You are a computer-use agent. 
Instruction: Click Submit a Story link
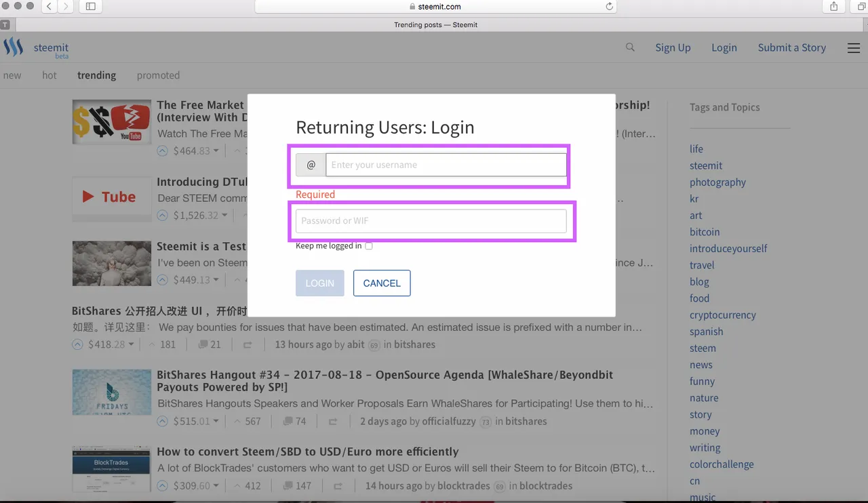click(792, 47)
